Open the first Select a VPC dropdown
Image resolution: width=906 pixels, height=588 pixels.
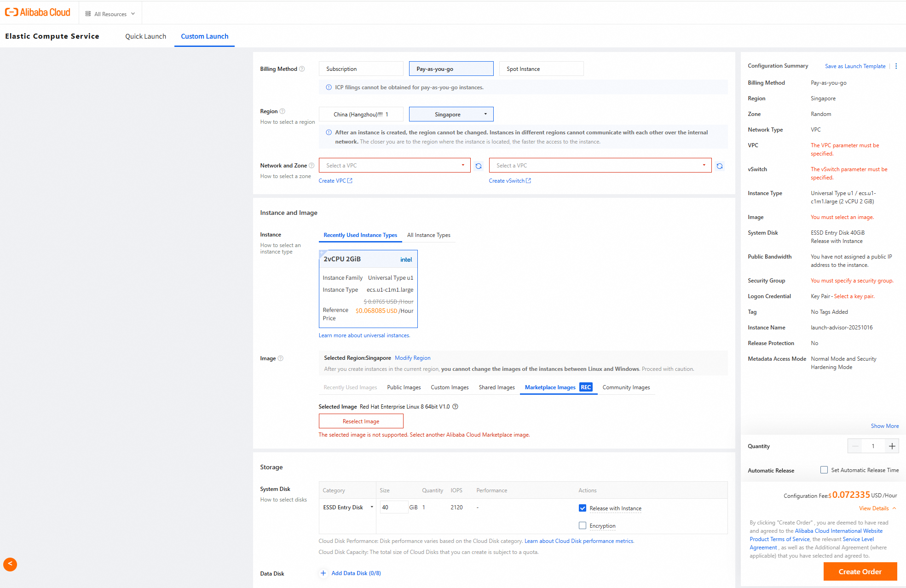coord(394,166)
